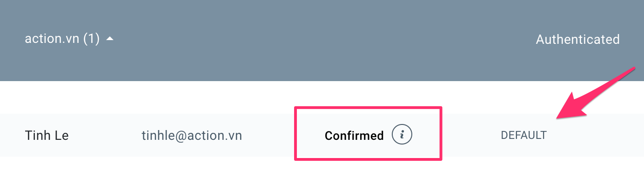Select the action.vn (1) domain heading
The height and width of the screenshot is (179, 644).
(x=62, y=40)
